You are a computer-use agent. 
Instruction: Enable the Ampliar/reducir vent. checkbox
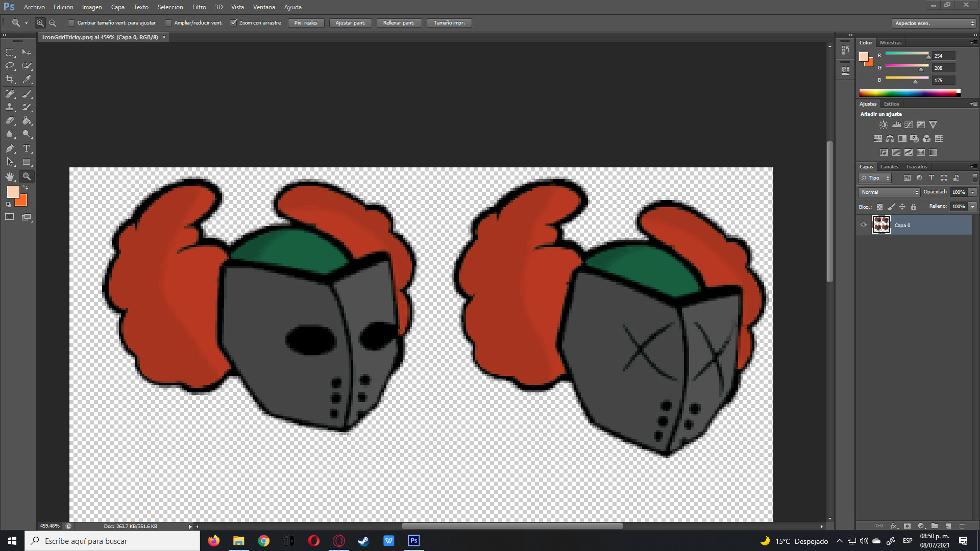168,22
